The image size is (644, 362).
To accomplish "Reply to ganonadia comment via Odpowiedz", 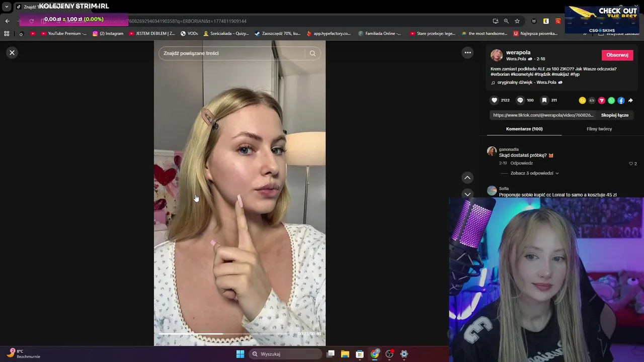I will [x=521, y=163].
